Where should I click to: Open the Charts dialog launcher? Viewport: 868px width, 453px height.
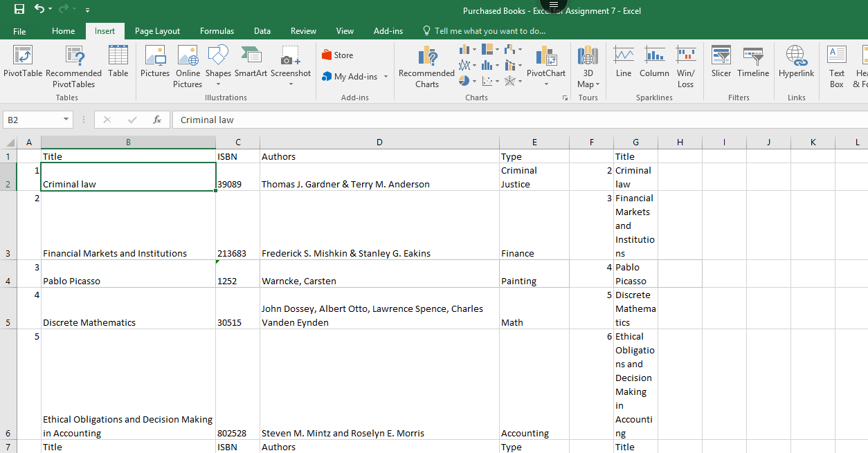565,98
